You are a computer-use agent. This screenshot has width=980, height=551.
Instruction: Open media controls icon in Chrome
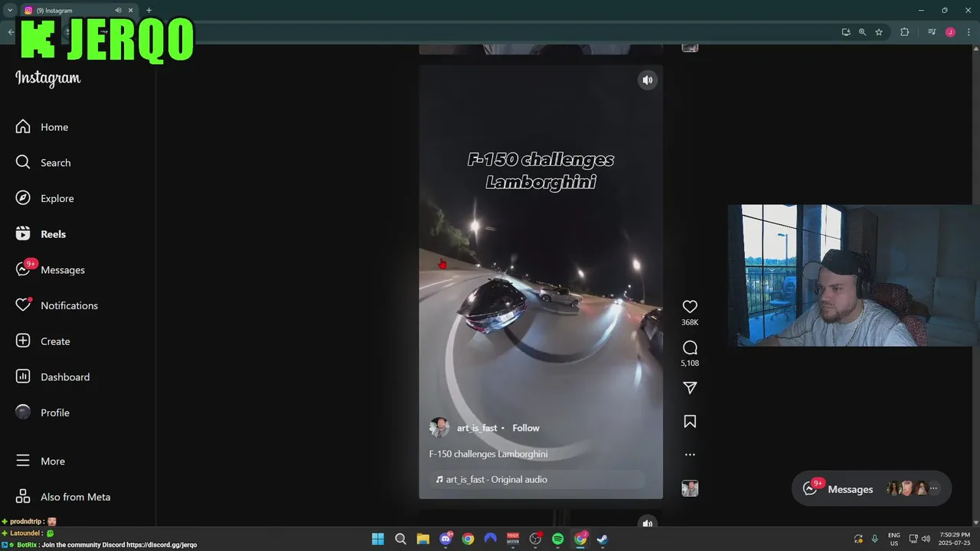pyautogui.click(x=932, y=32)
